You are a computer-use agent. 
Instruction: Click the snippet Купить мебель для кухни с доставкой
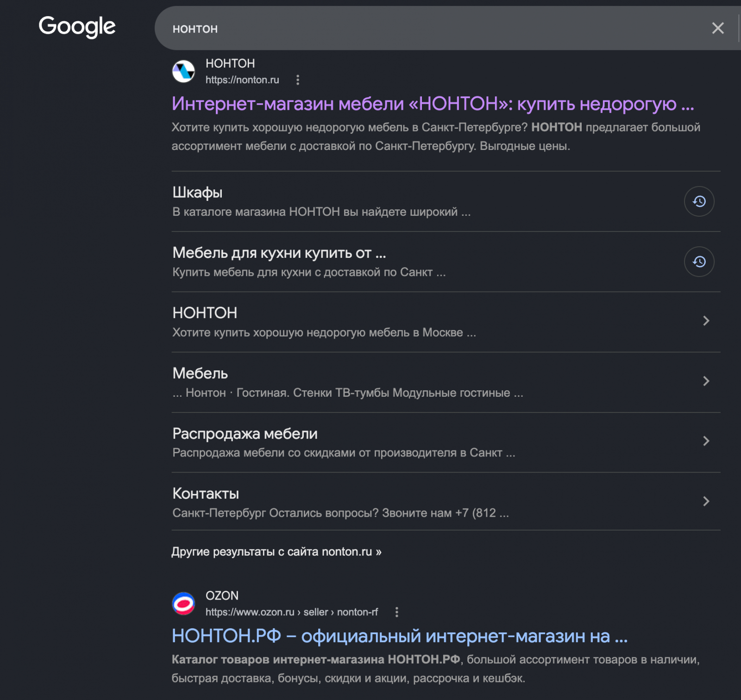click(309, 272)
